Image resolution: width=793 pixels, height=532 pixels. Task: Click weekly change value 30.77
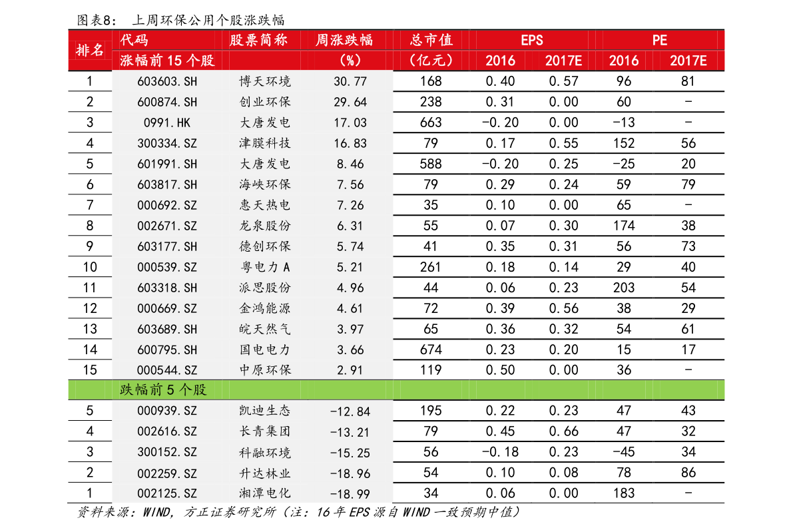pyautogui.click(x=350, y=81)
